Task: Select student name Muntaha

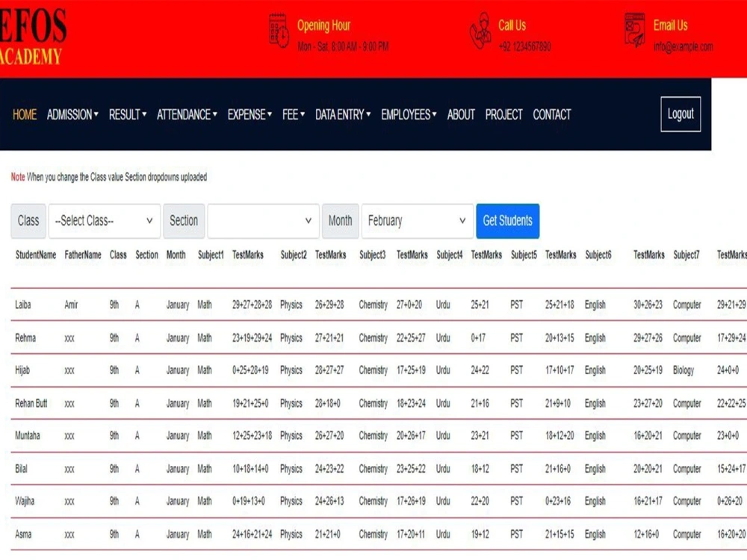Action: pyautogui.click(x=28, y=436)
